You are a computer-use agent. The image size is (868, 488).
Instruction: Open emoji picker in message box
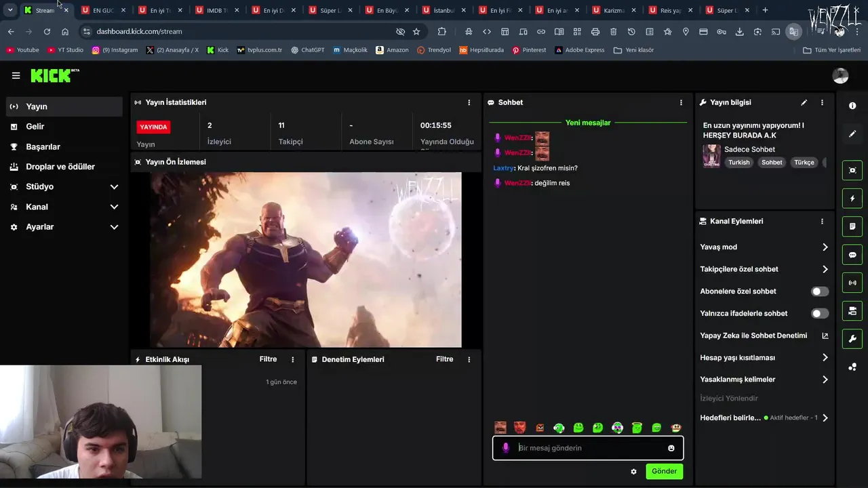(x=671, y=448)
